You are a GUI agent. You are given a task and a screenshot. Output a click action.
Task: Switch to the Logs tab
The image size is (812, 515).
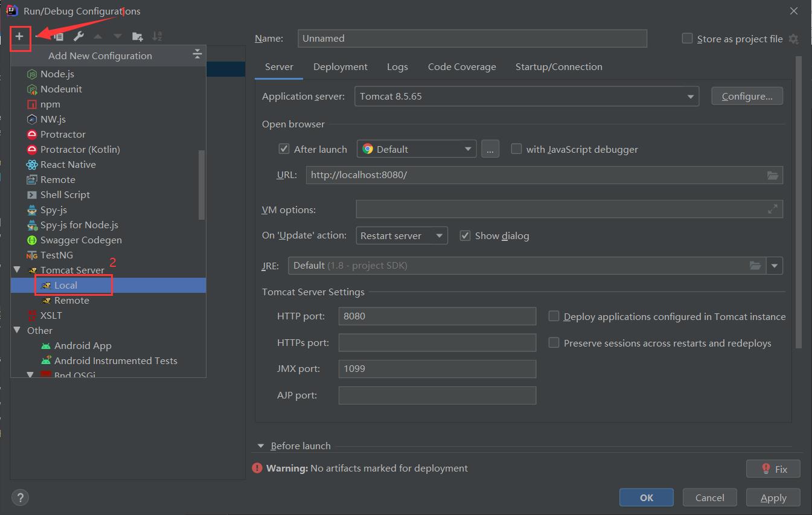tap(397, 67)
